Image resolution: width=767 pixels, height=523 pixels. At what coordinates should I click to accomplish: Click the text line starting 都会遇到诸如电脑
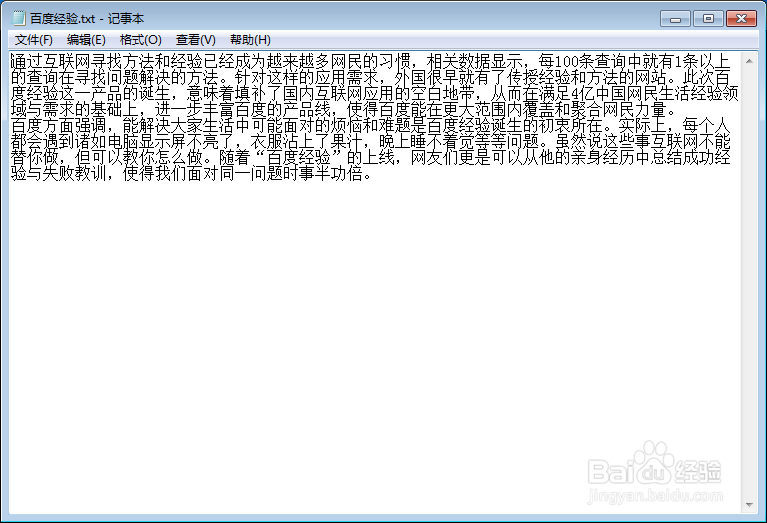(370, 141)
